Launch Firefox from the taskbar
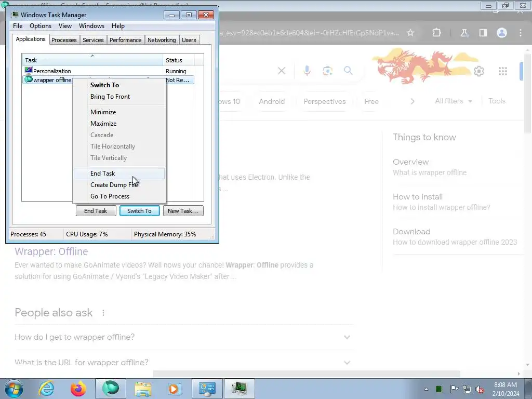This screenshot has width=532, height=399. [78, 389]
